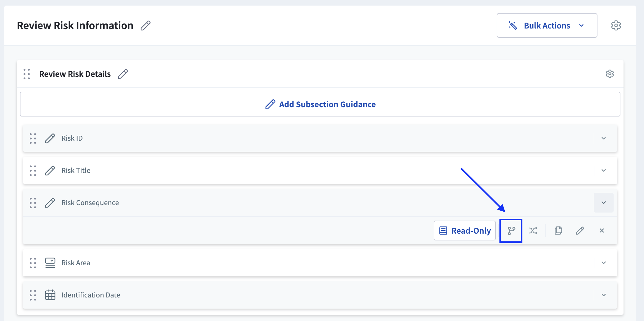Click the calendar icon beside Identification Date
This screenshot has width=644, height=321.
click(x=50, y=295)
